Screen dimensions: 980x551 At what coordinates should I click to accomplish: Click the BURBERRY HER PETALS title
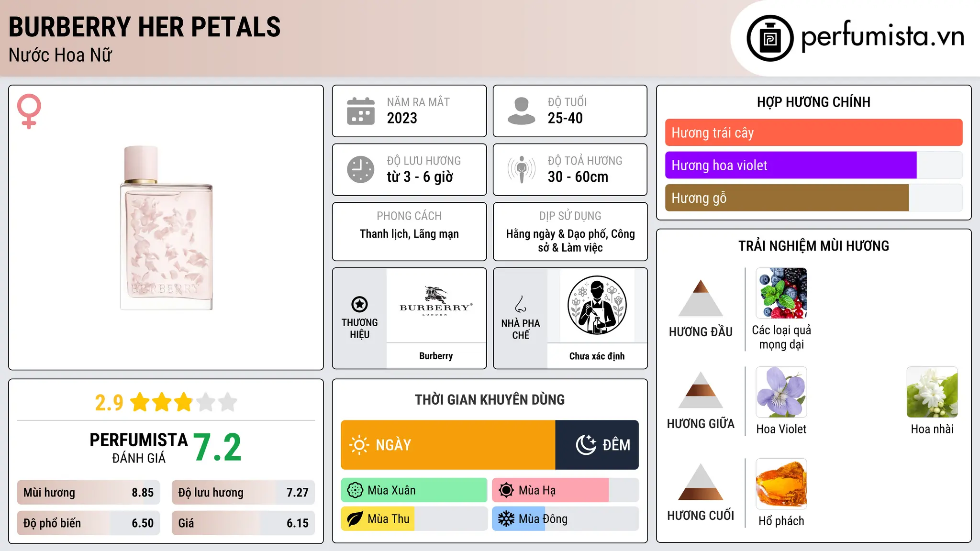coord(145,27)
